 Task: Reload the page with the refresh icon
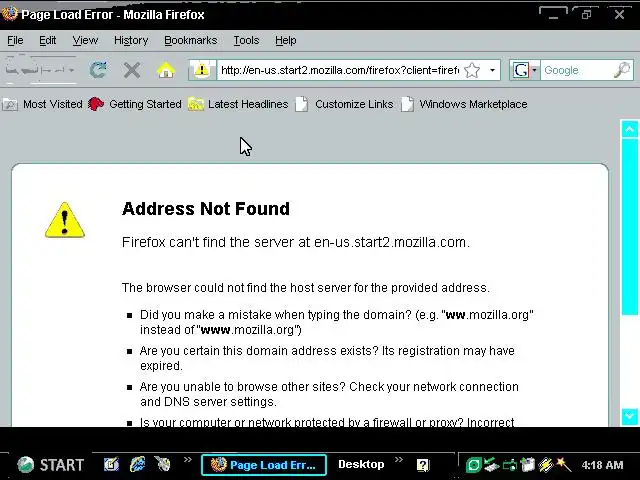98,70
